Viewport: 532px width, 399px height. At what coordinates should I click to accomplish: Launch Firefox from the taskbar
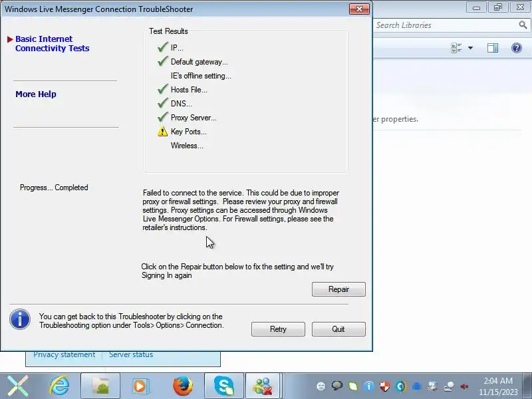(x=182, y=386)
